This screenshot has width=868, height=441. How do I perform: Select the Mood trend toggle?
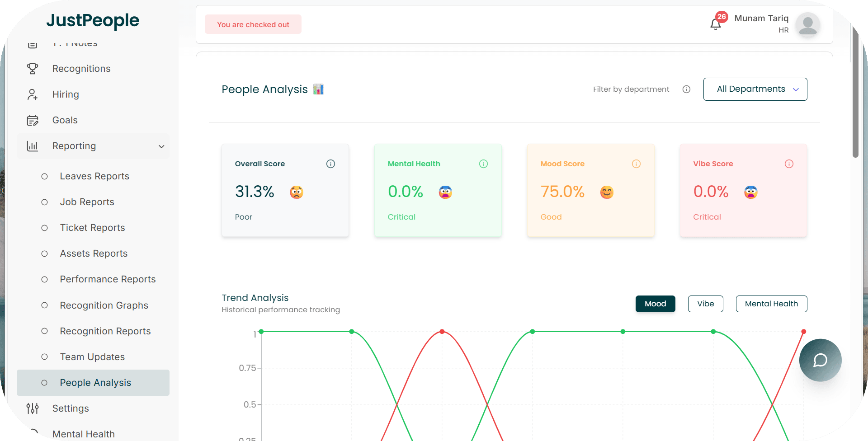coord(655,304)
